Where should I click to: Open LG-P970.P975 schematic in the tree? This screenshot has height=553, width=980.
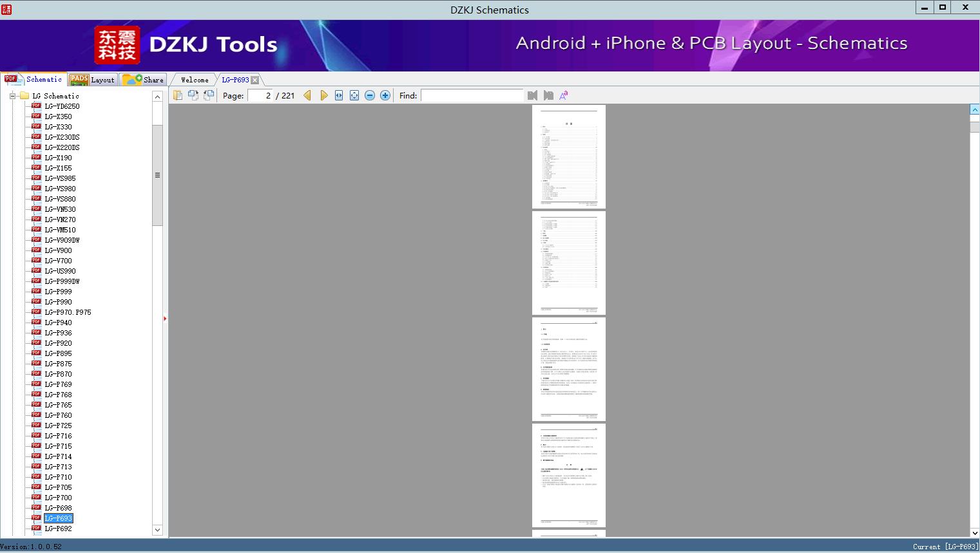tap(68, 312)
